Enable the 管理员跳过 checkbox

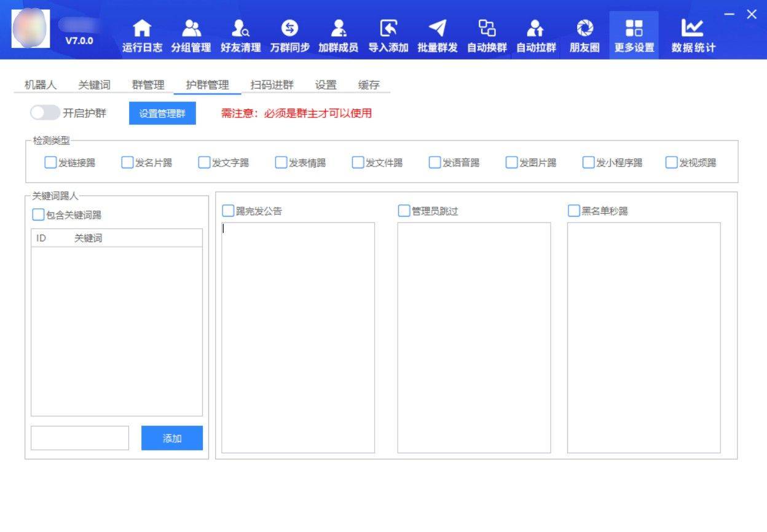click(x=404, y=211)
